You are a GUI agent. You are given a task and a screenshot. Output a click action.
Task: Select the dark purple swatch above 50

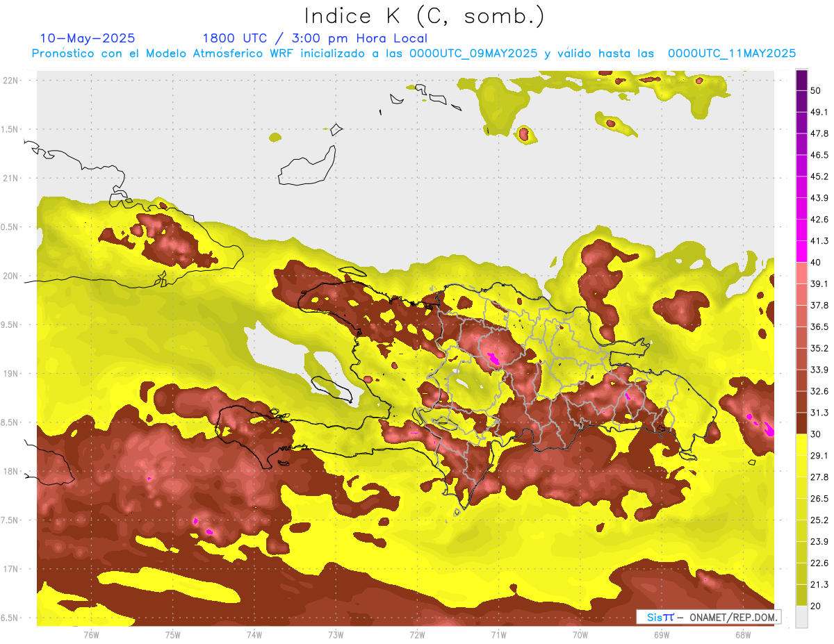tap(801, 81)
